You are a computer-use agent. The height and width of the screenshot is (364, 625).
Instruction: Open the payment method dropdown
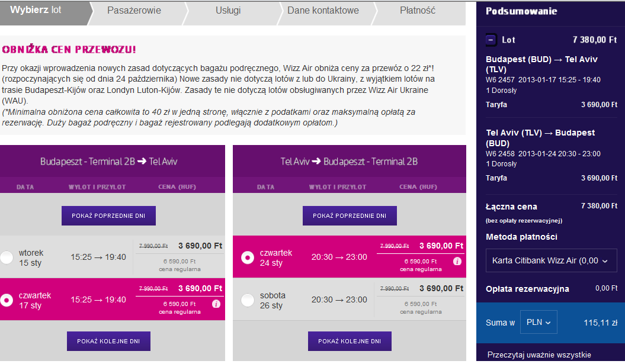(x=551, y=260)
